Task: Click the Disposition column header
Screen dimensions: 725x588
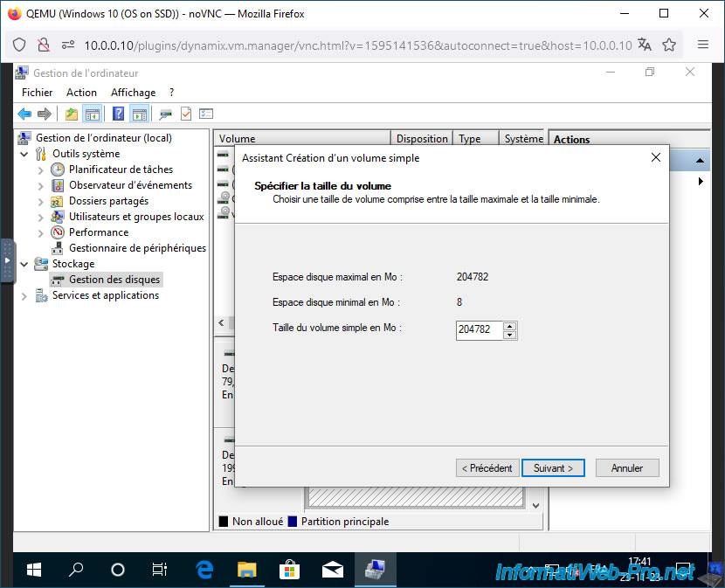Action: [x=422, y=138]
